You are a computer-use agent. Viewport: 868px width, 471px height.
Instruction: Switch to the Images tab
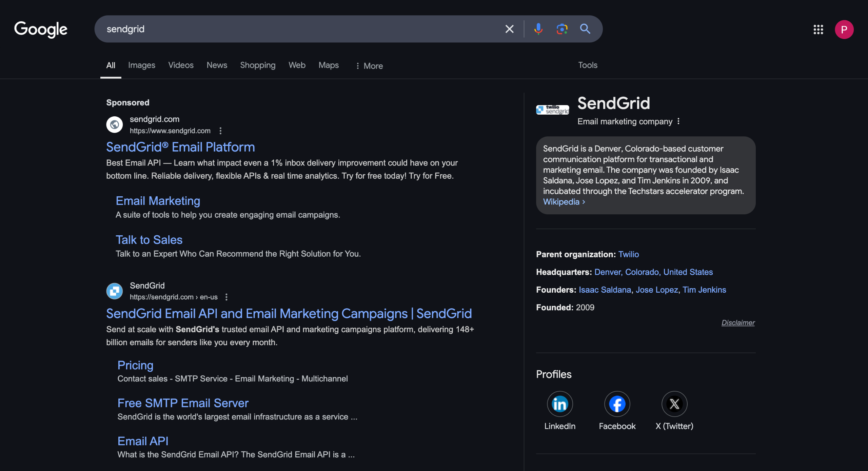[x=141, y=65]
